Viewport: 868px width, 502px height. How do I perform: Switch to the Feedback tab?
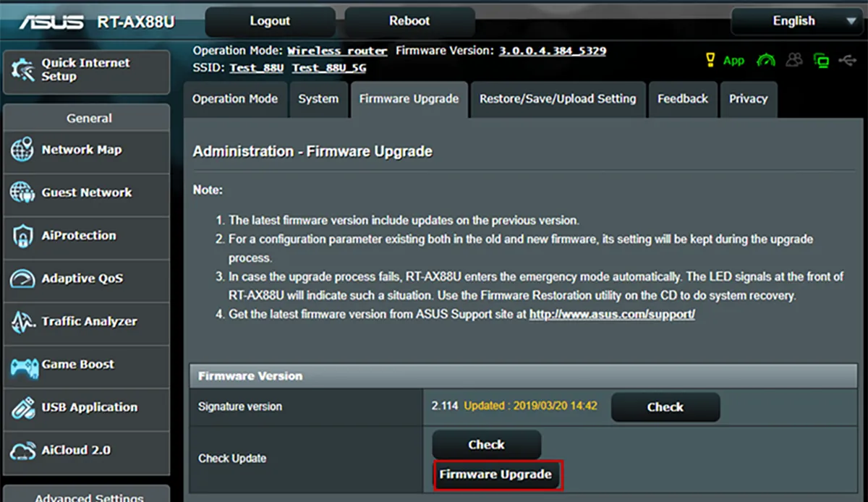[x=683, y=99]
